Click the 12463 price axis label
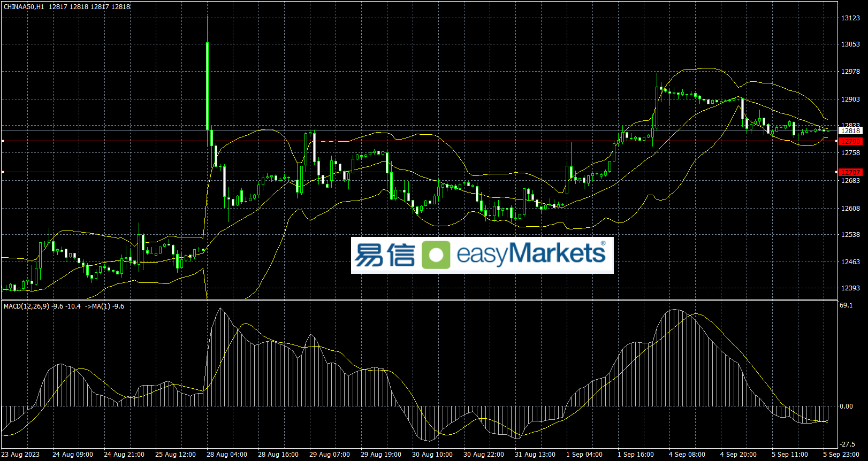Screen dimensions: 868x461 (851, 262)
